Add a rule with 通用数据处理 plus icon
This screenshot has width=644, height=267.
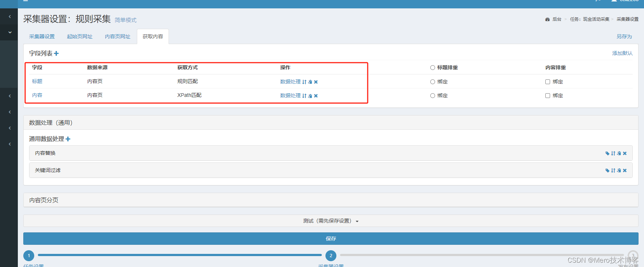68,139
